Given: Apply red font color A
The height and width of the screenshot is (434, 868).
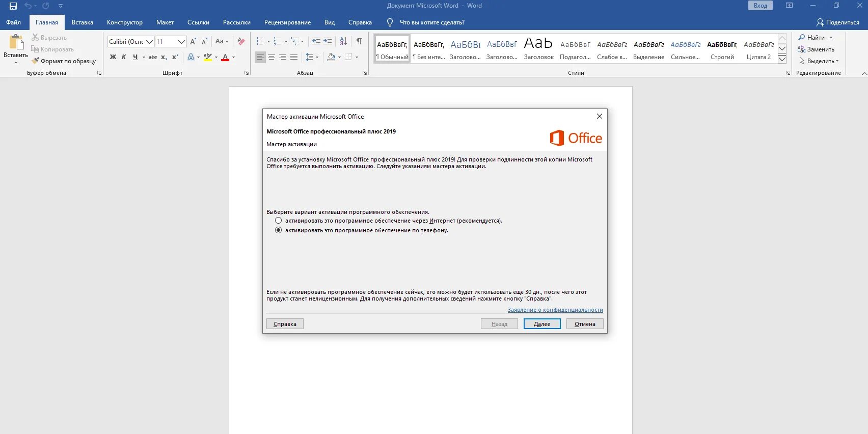Looking at the screenshot, I should [x=225, y=57].
